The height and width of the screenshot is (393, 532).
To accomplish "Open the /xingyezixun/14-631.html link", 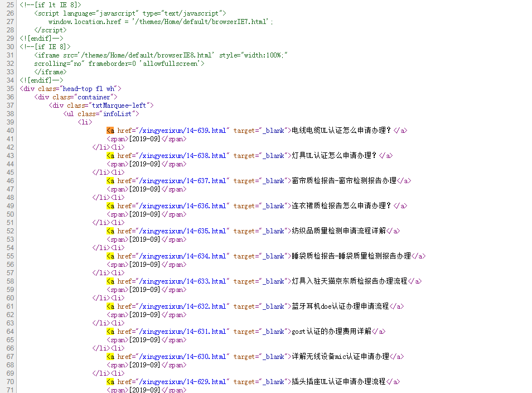I will (184, 332).
